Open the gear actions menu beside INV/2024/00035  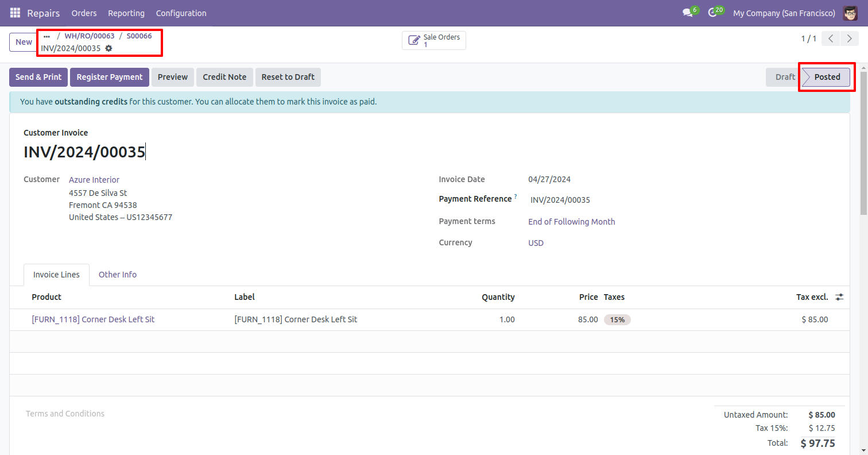(108, 48)
